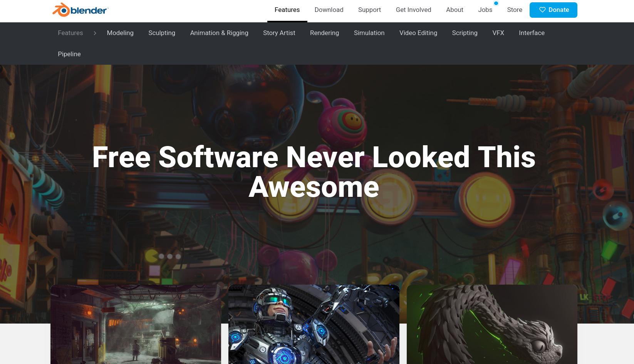Visit the Jobs page
This screenshot has height=364, width=634.
click(485, 10)
